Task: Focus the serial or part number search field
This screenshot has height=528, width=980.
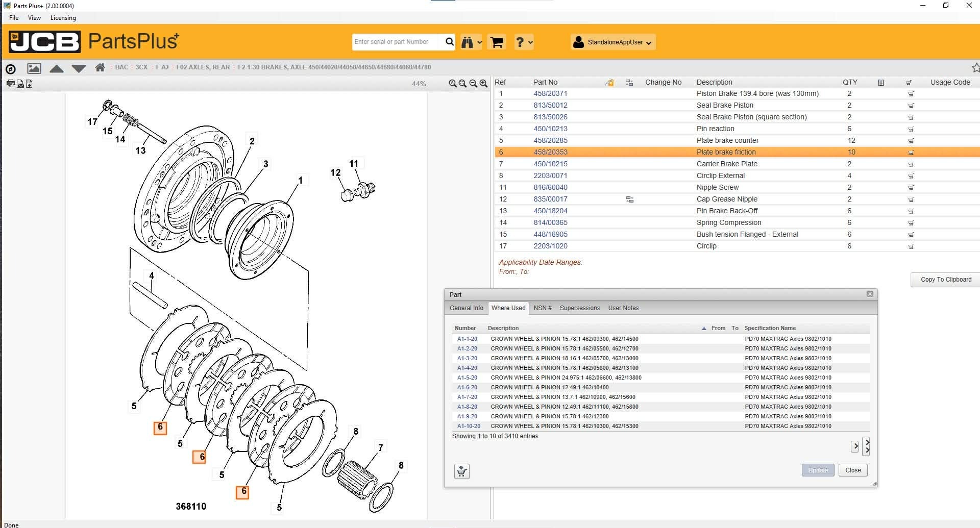Action: (x=397, y=42)
